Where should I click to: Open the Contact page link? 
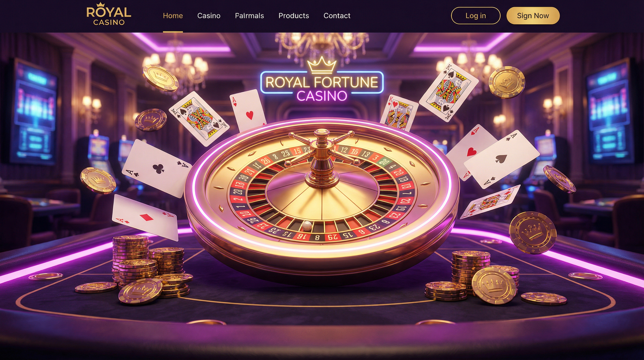(337, 16)
